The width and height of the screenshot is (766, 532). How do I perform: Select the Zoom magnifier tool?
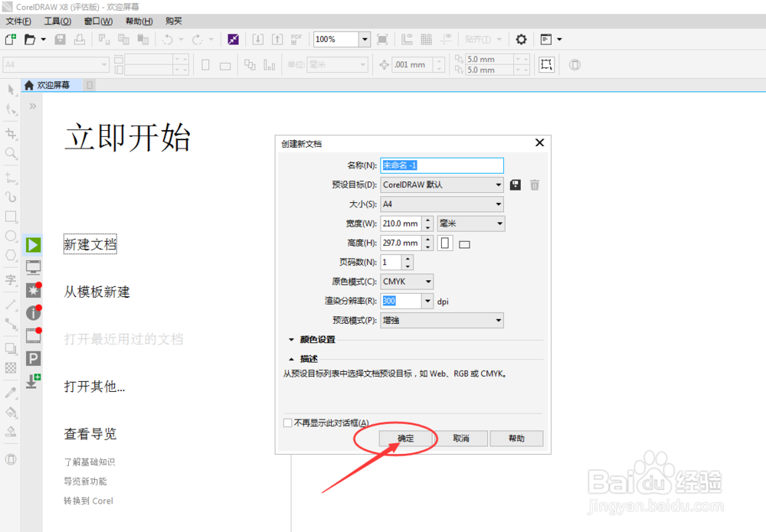coord(11,153)
